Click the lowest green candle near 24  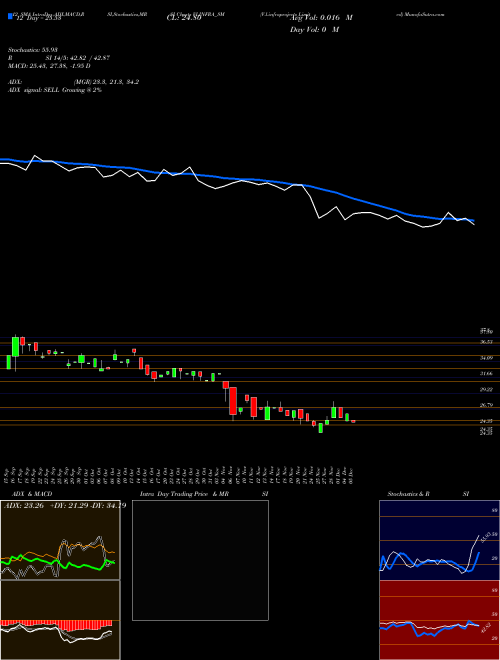(320, 428)
